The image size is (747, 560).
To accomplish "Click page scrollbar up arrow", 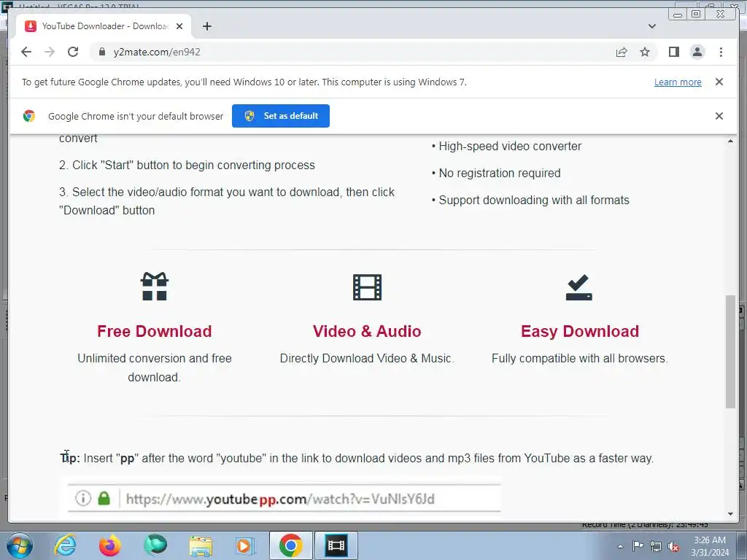I will pyautogui.click(x=730, y=141).
